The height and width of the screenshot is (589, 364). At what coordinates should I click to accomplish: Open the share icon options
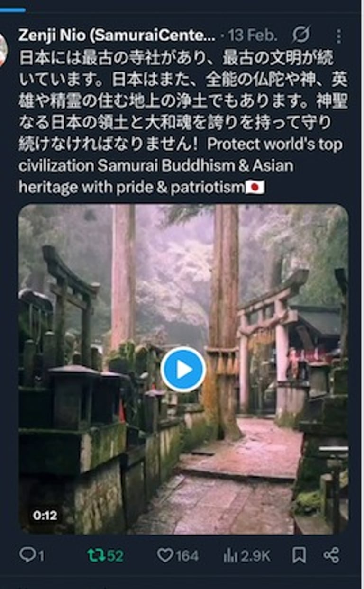point(331,555)
